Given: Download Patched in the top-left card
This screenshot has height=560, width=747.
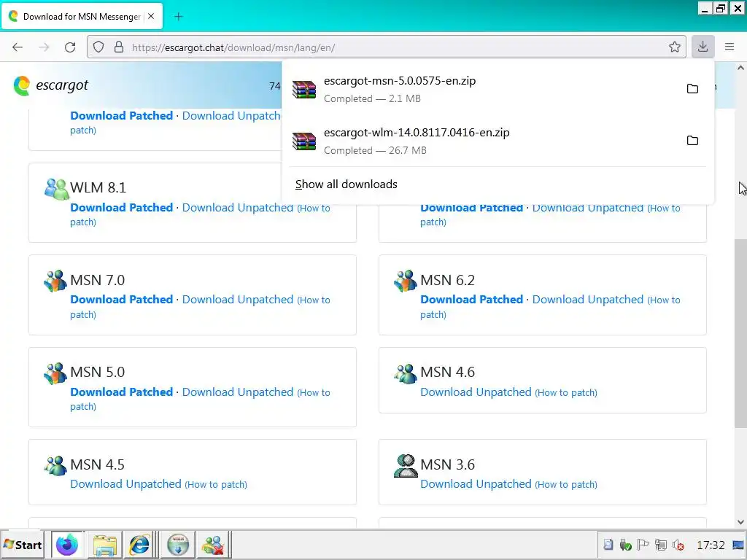Looking at the screenshot, I should pos(122,116).
